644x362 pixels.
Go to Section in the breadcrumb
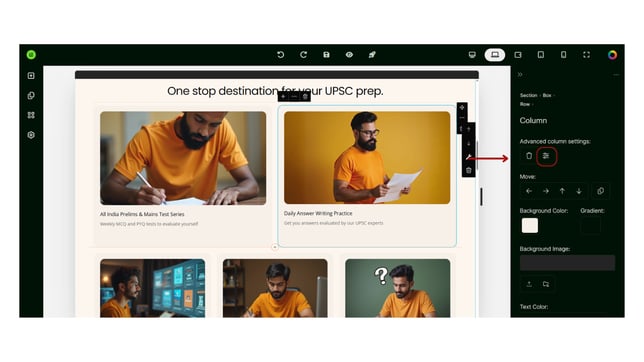click(x=528, y=95)
